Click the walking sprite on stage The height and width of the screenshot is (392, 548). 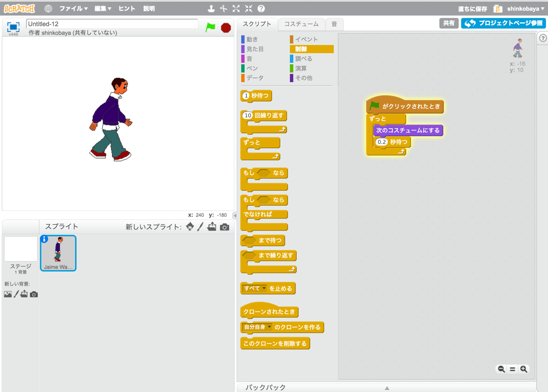coord(111,119)
